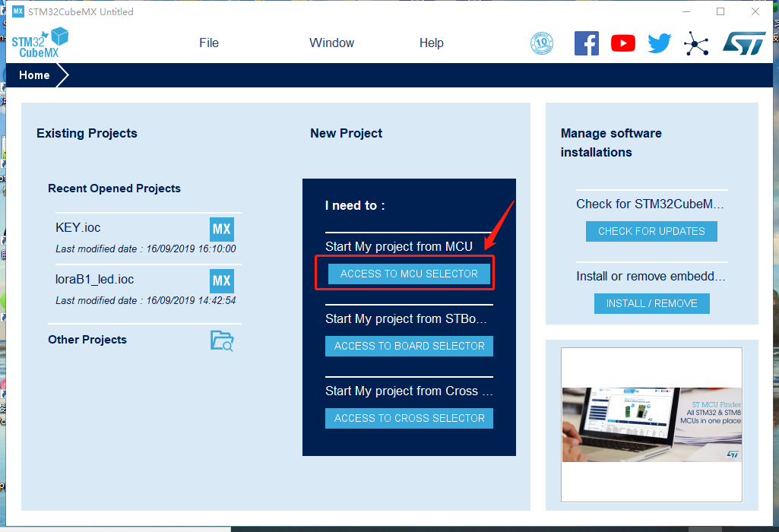Open the Facebook icon link
Screen dimensions: 779x532
tap(586, 43)
